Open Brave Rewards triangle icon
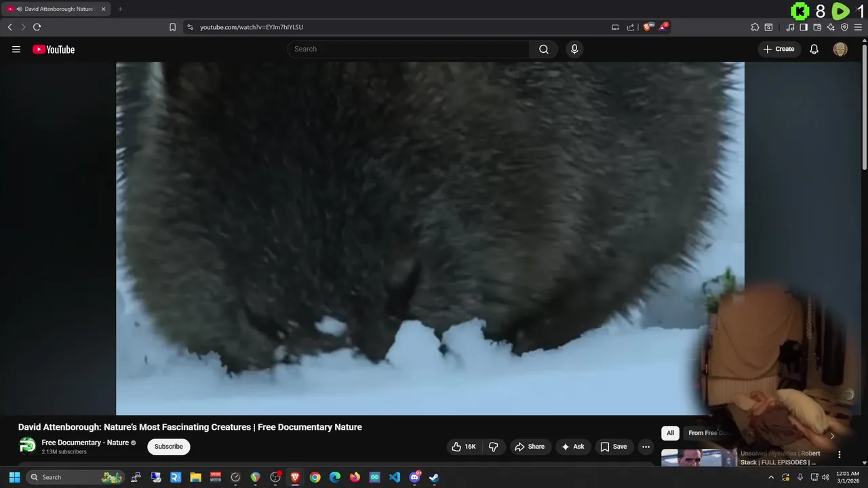The image size is (868, 488). tap(663, 27)
